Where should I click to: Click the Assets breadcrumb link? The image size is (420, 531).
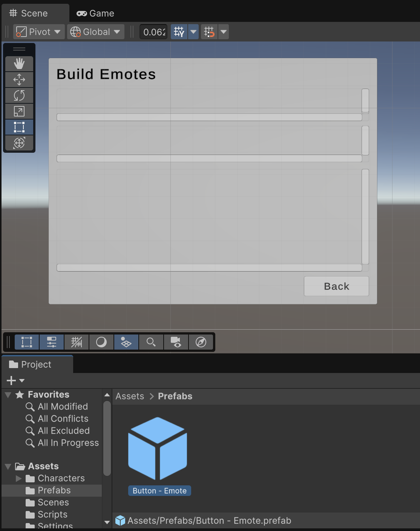(x=130, y=396)
